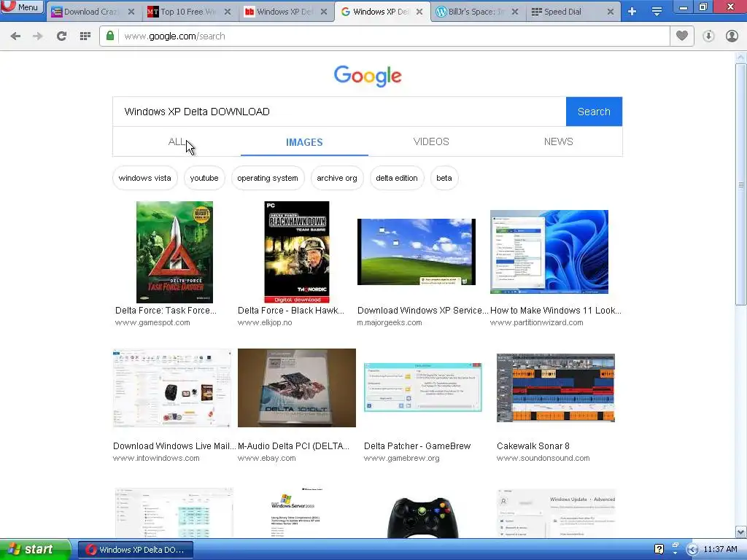Viewport: 747px width, 560px height.
Task: Open the downloads icon
Action: pos(708,36)
